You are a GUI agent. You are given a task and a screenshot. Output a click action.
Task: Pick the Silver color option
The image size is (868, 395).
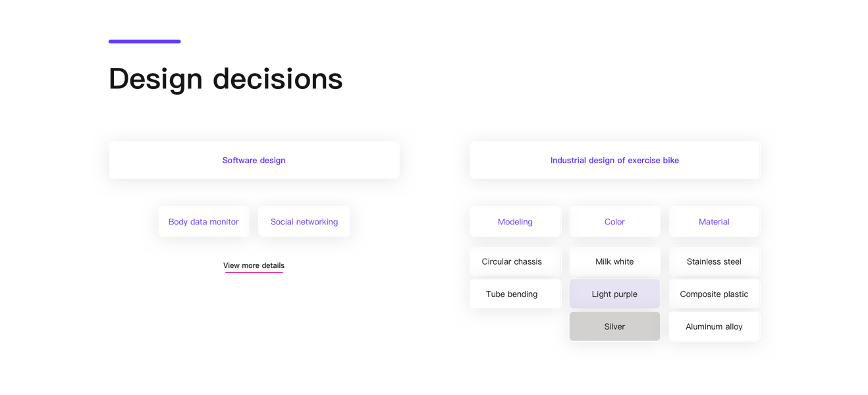(x=614, y=327)
